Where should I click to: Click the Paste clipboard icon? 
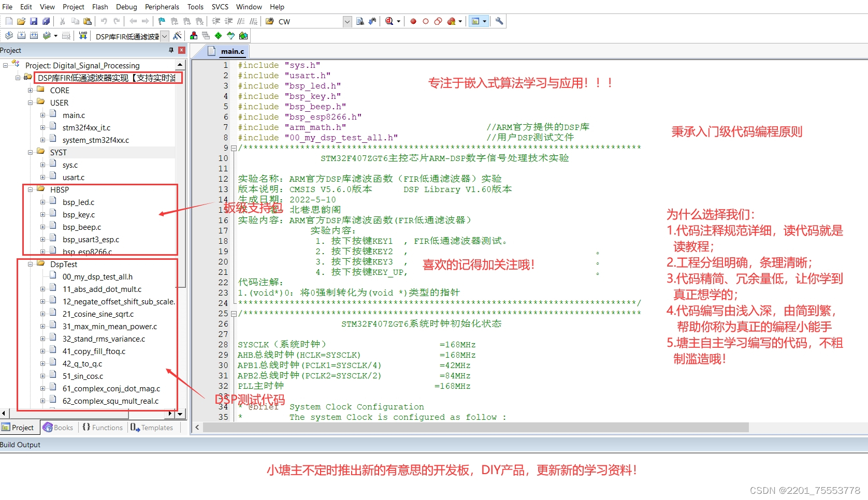88,21
